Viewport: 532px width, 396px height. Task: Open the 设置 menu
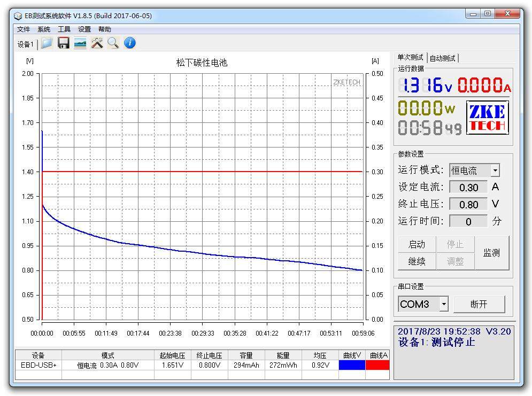[84, 29]
